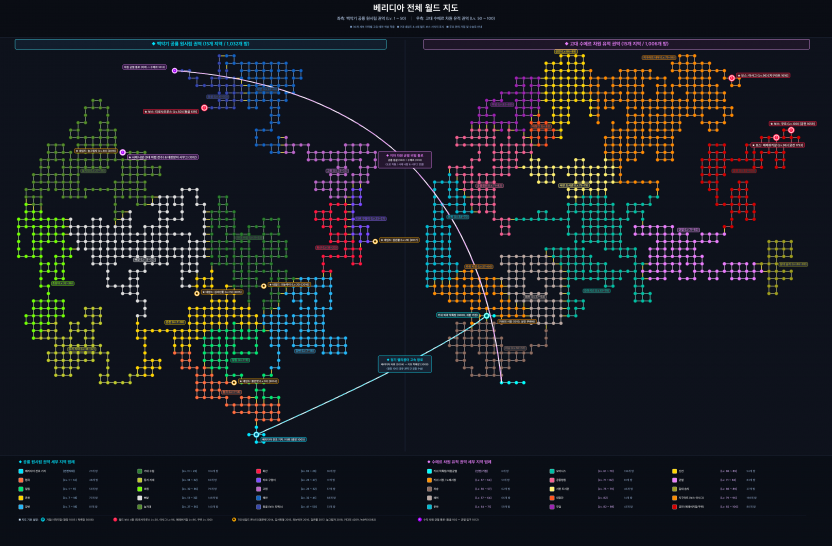Click the indigo swatch in the forest legend

(258, 507)
